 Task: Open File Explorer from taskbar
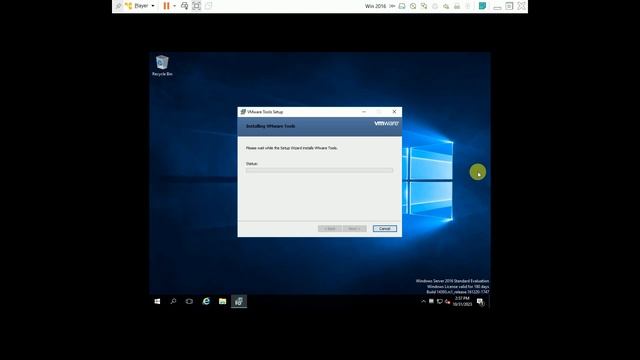pyautogui.click(x=222, y=301)
